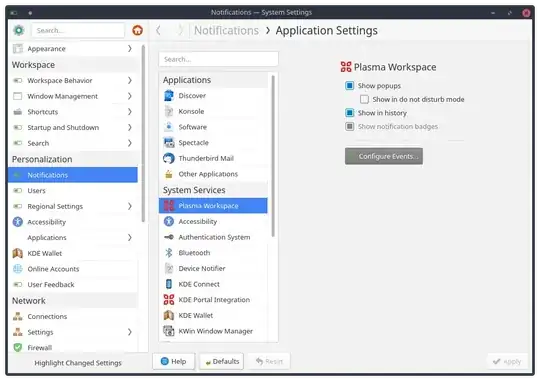This screenshot has width=540, height=381.
Task: Expand Regional Settings chevron
Action: point(130,206)
